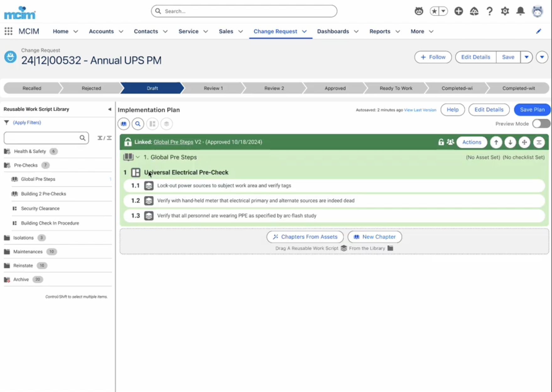
Task: Open the Reports tab
Action: click(x=380, y=31)
